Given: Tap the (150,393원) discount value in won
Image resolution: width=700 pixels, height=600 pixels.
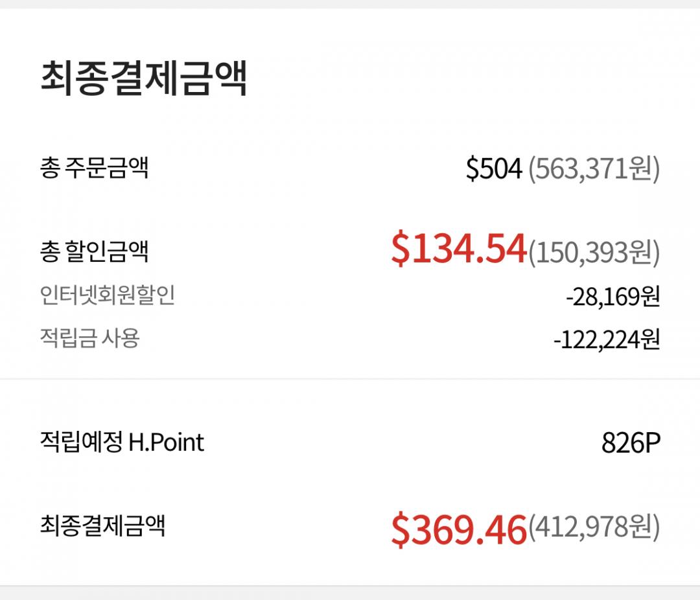Looking at the screenshot, I should point(594,252).
